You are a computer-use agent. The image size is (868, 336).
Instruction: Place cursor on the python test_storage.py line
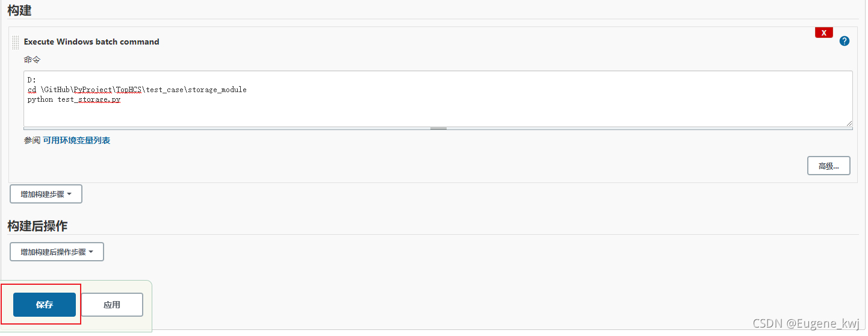74,99
